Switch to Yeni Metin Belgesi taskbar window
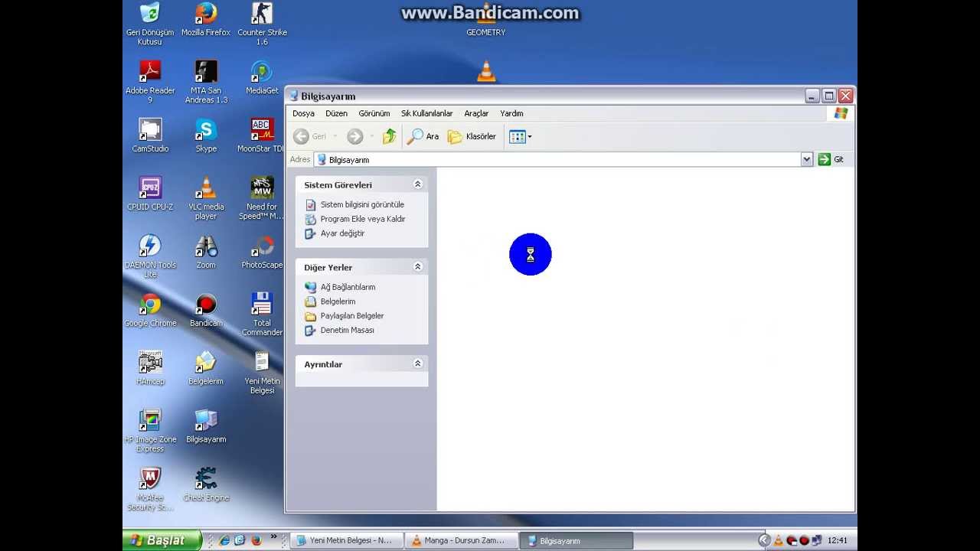This screenshot has width=980, height=551. tap(346, 540)
